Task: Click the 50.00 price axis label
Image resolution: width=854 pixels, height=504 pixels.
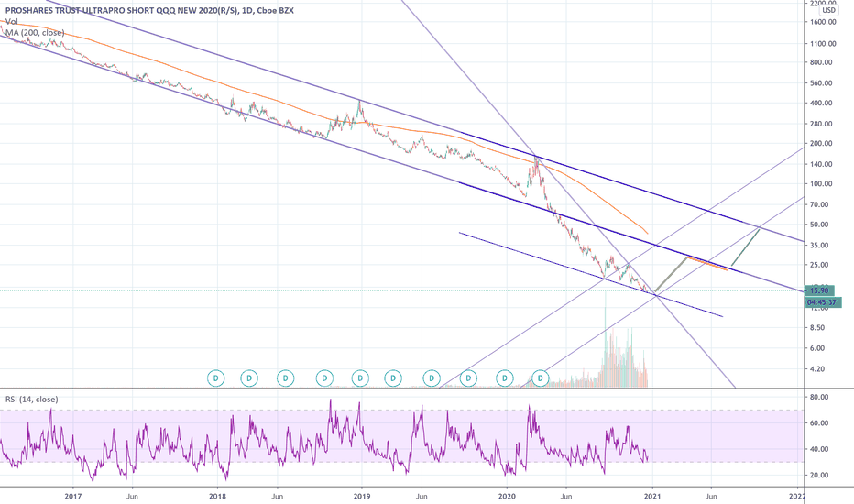Action: (x=819, y=225)
